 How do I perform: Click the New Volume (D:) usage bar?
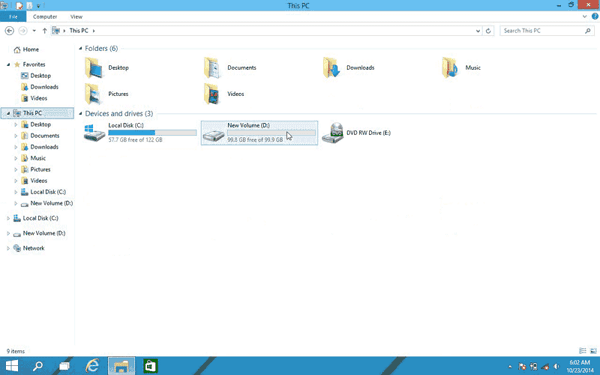(x=271, y=133)
